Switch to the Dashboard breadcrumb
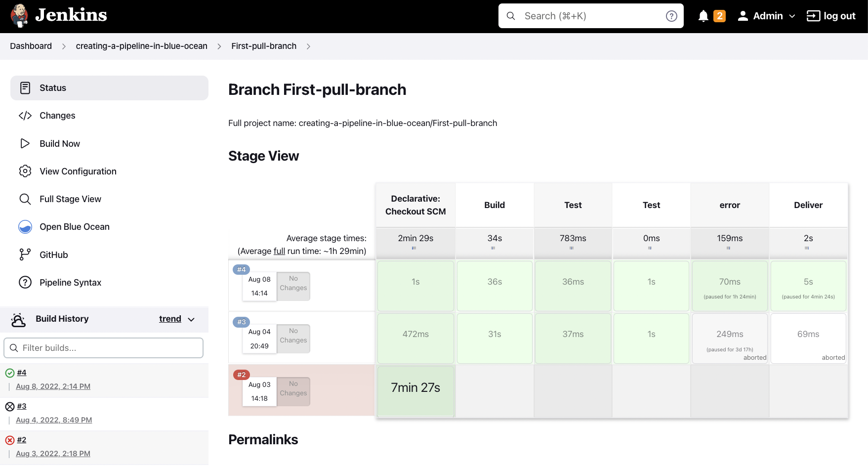This screenshot has height=466, width=868. (x=31, y=46)
